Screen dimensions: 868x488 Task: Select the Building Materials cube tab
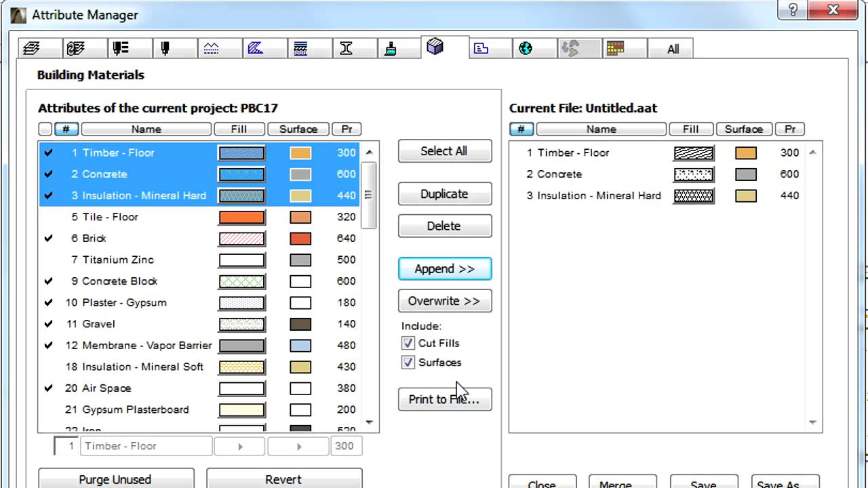pos(435,47)
